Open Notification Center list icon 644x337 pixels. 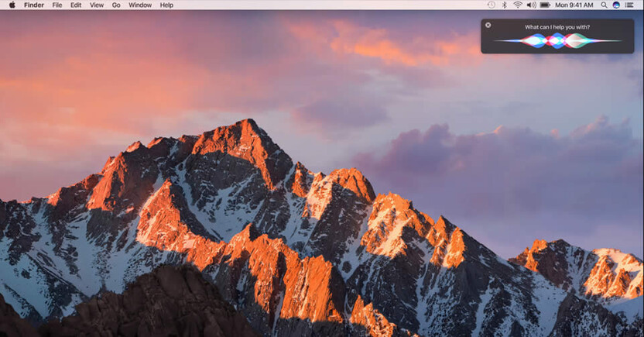[629, 5]
